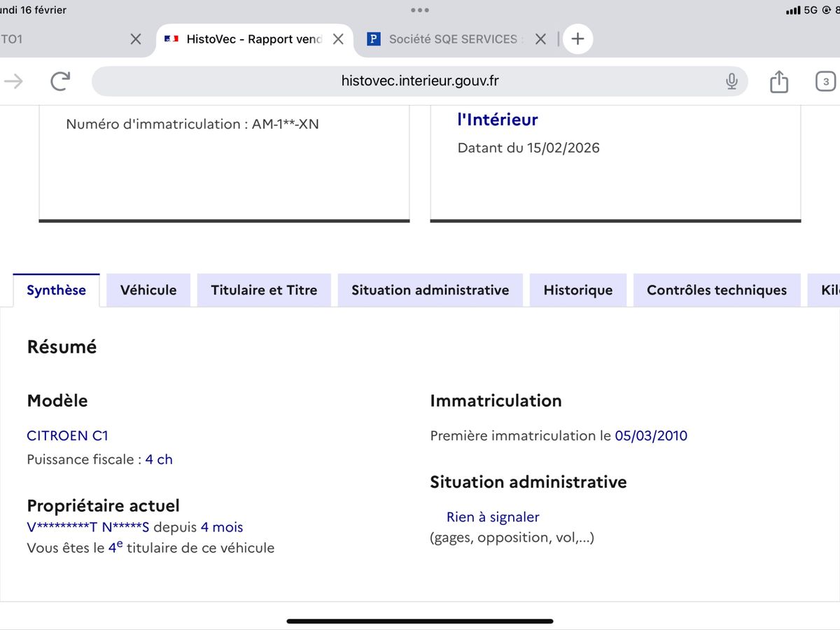Tap the microphone dictation icon

(x=731, y=81)
